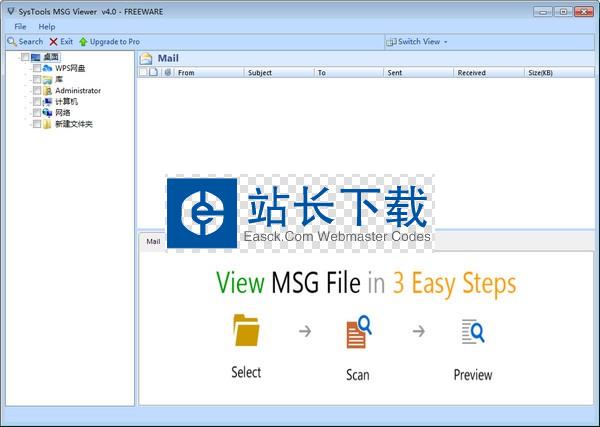Image resolution: width=600 pixels, height=427 pixels.
Task: Click the Exit toolbar button
Action: point(61,42)
